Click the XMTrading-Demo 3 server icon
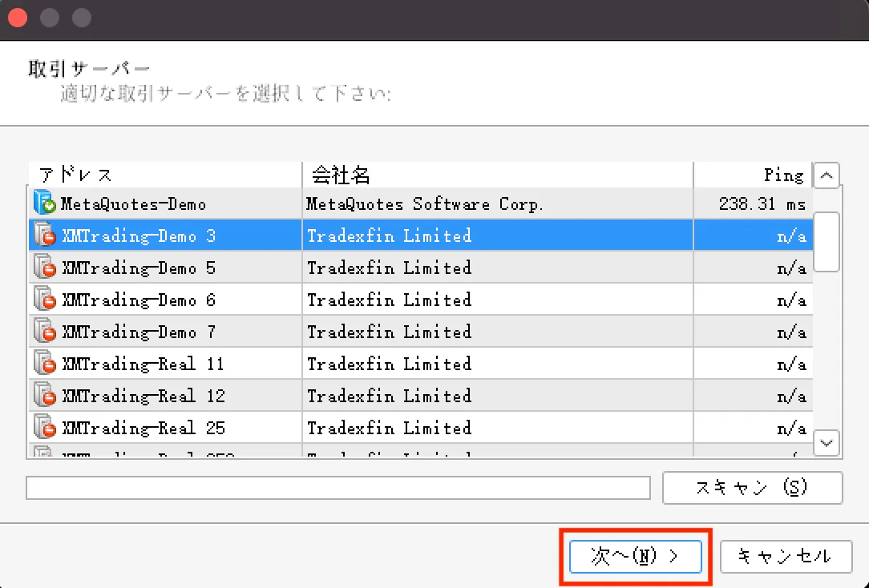 (44, 235)
